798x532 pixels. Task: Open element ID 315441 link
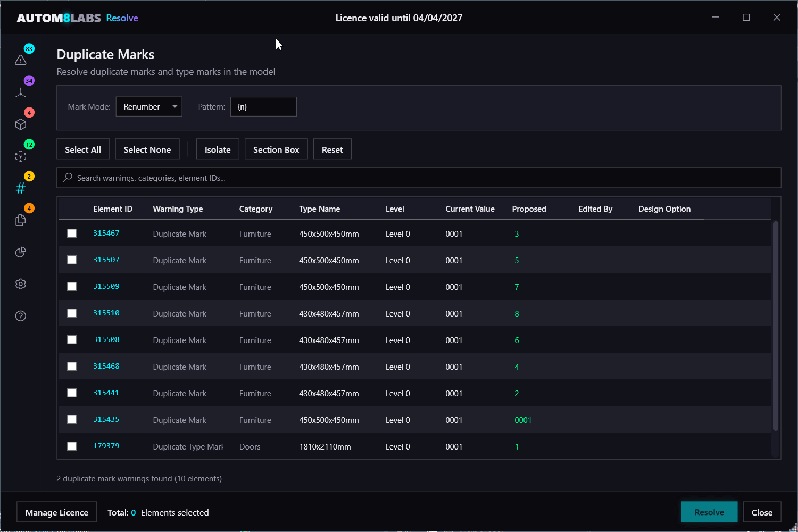pyautogui.click(x=106, y=393)
